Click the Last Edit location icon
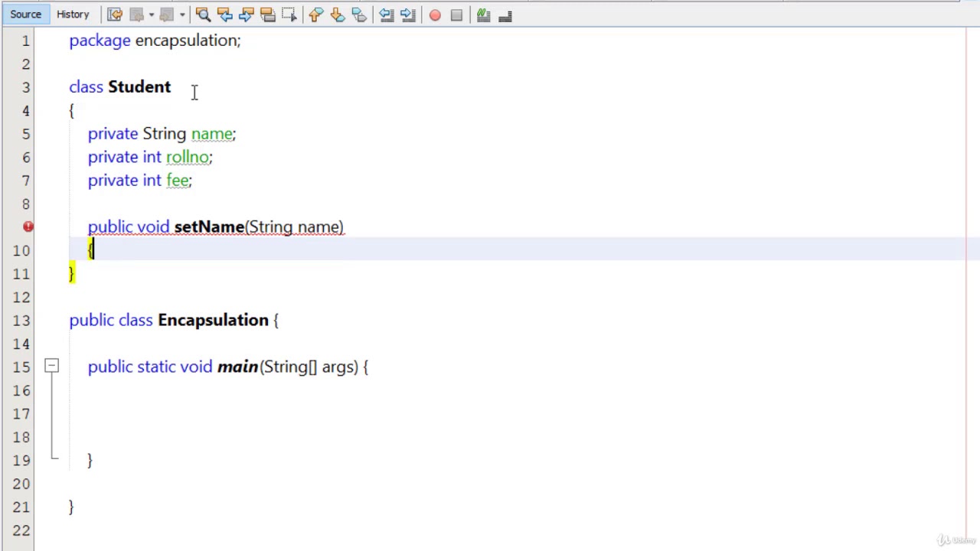 tap(114, 15)
